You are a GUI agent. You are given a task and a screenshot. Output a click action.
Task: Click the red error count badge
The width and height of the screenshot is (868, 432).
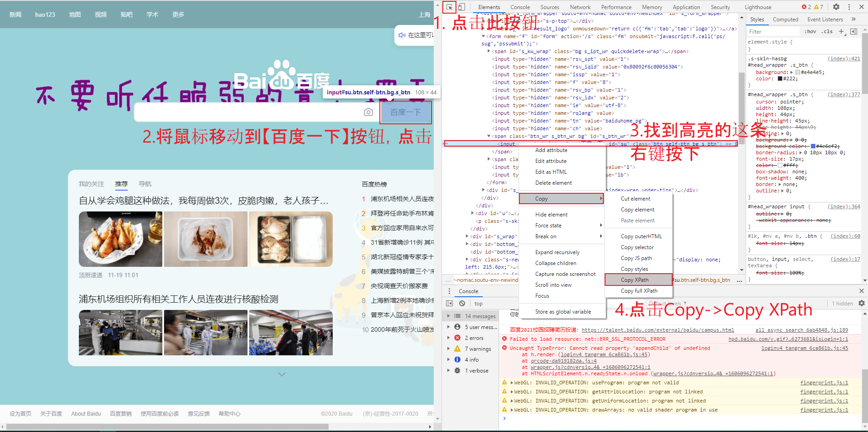[x=806, y=7]
